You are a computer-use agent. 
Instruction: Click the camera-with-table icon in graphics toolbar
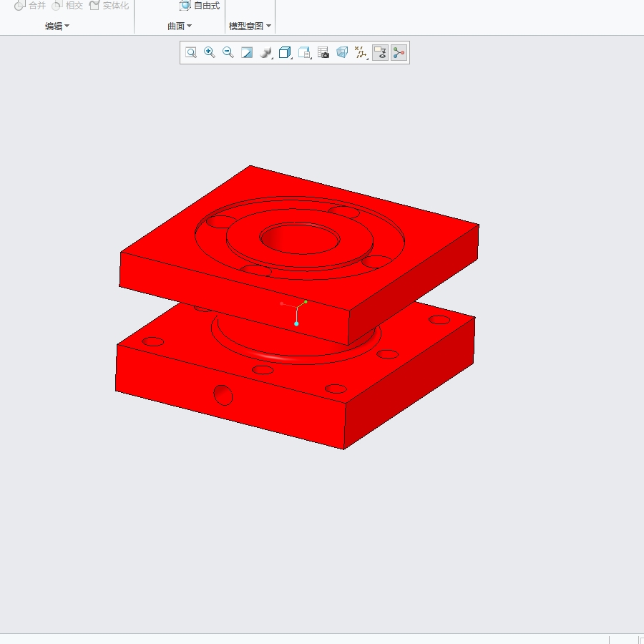[323, 52]
